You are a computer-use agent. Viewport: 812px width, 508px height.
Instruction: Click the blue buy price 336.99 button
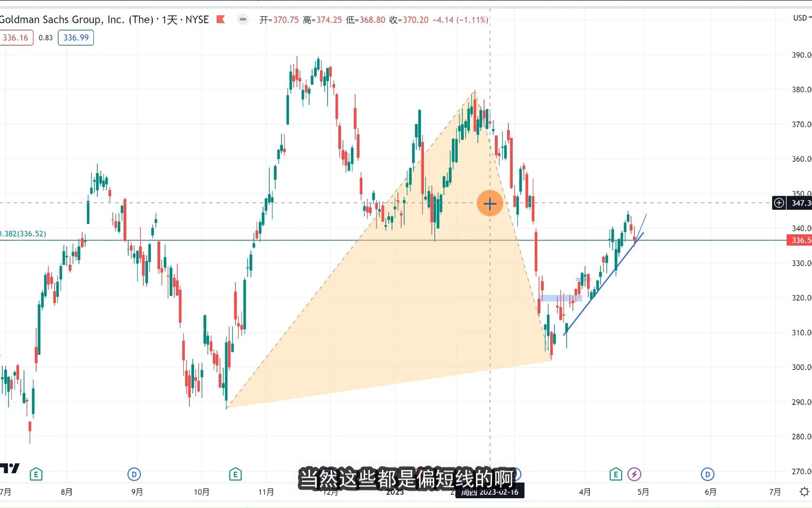tap(76, 38)
